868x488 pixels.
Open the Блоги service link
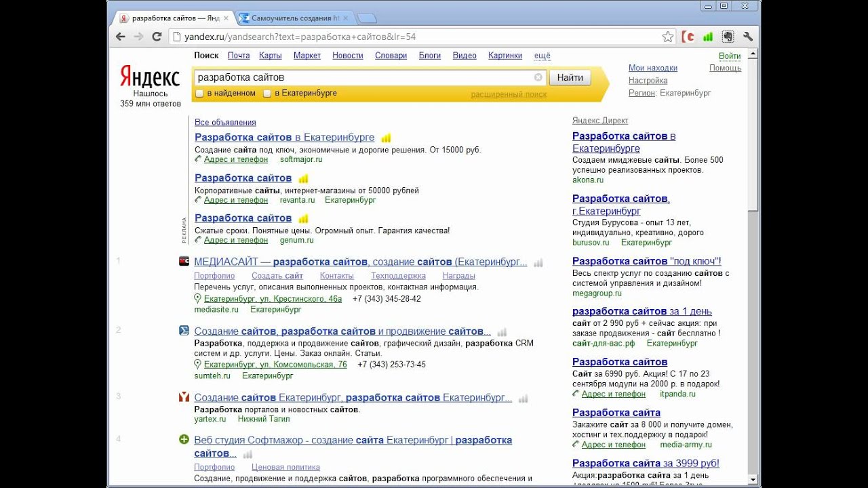(430, 56)
